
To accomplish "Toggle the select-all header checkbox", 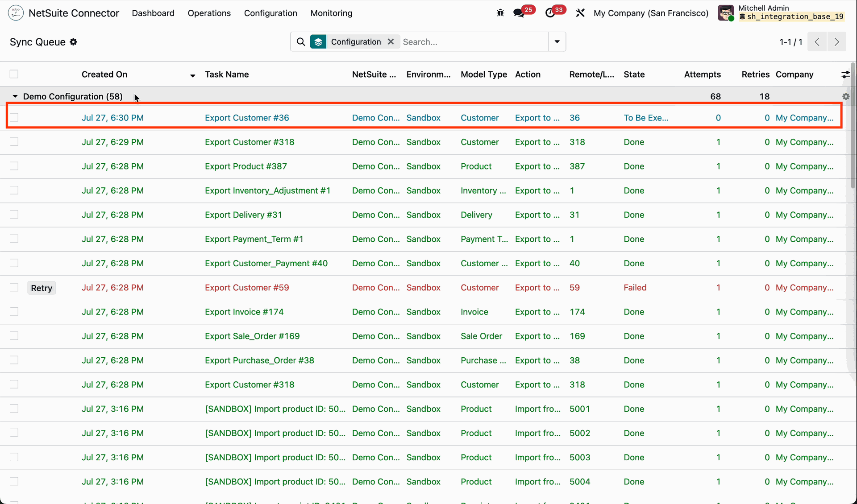I will (14, 74).
